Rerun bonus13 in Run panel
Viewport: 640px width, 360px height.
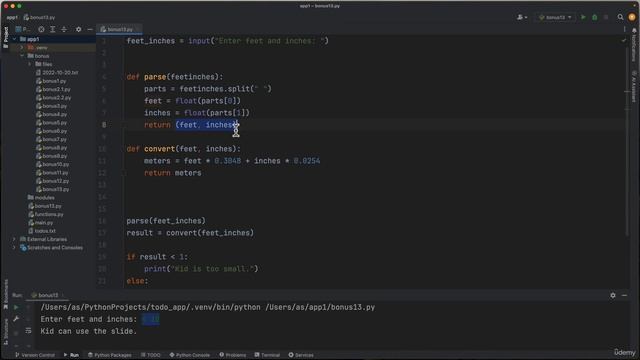pos(16,307)
